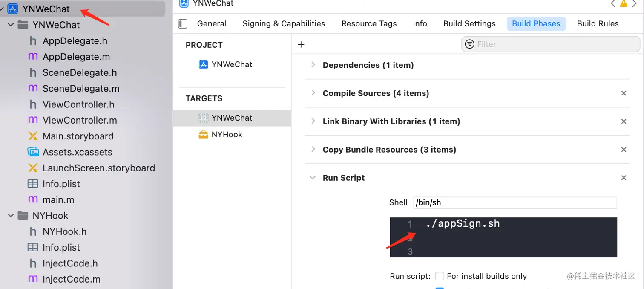Click the Assets.xcassets catalog icon

click(33, 152)
